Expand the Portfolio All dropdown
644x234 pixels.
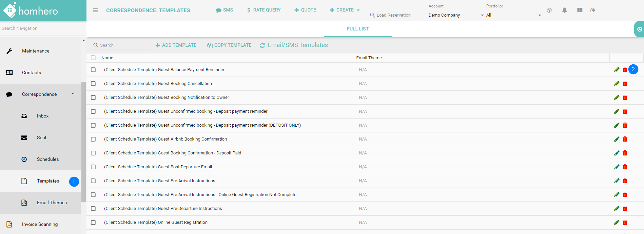click(513, 15)
